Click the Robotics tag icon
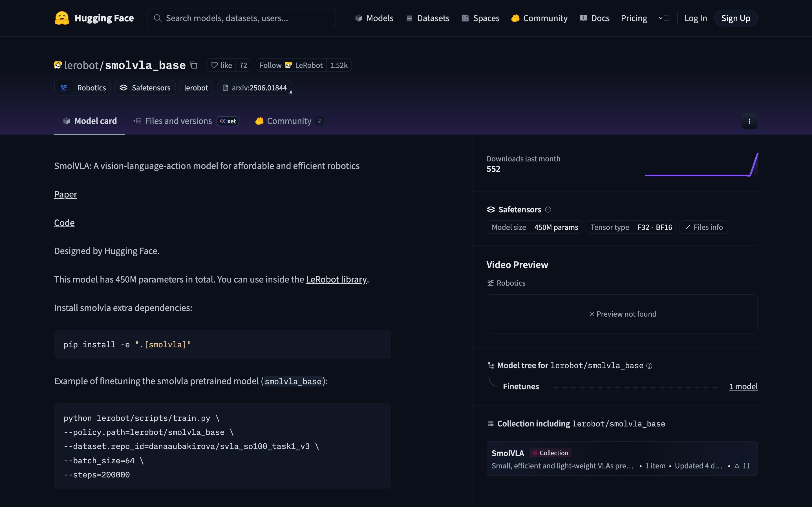 (64, 88)
